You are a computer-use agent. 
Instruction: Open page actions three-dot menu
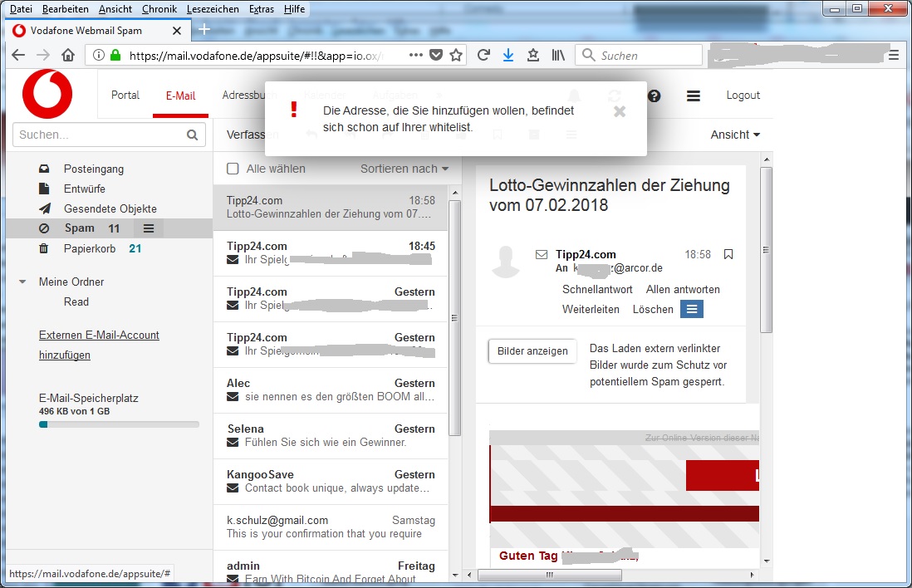tap(416, 55)
